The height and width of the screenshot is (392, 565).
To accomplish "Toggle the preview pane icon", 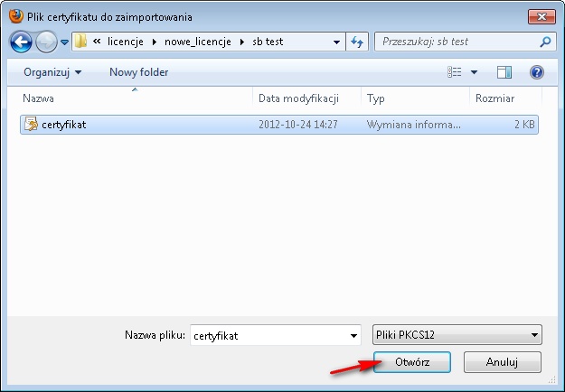I will coord(504,72).
